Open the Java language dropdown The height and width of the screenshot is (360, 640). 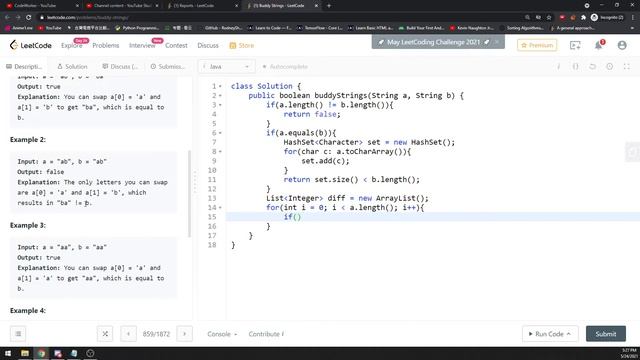pos(227,66)
